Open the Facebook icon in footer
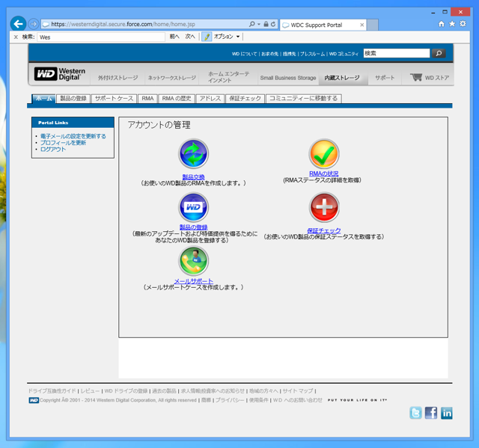The height and width of the screenshot is (448, 479). (x=431, y=413)
